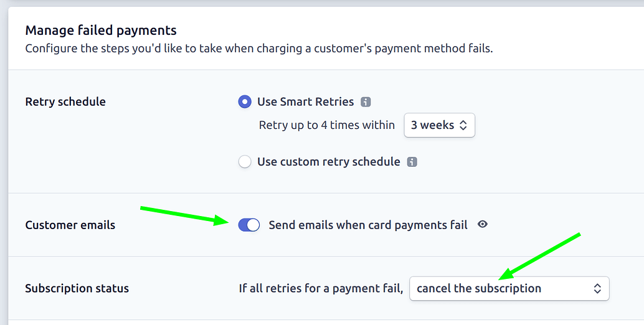Screen dimensions: 644x325
Task: Click the Retry schedule section label
Action: pyautogui.click(x=65, y=102)
